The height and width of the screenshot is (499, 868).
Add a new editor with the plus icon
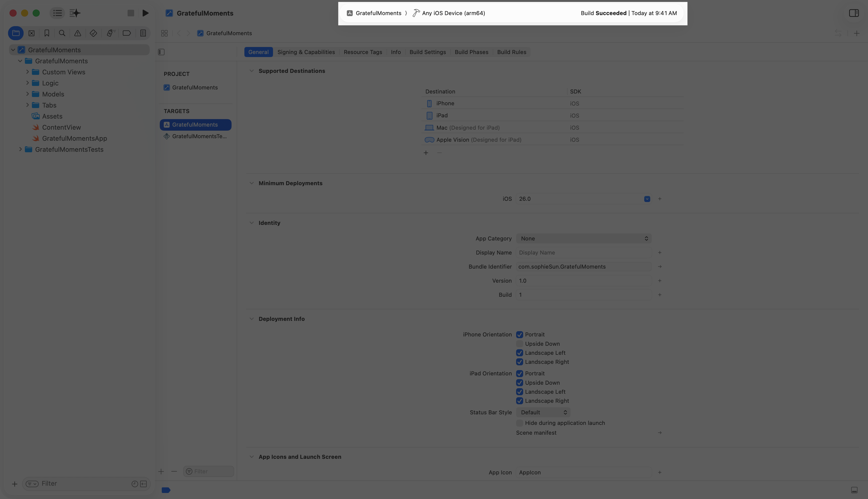(x=856, y=33)
